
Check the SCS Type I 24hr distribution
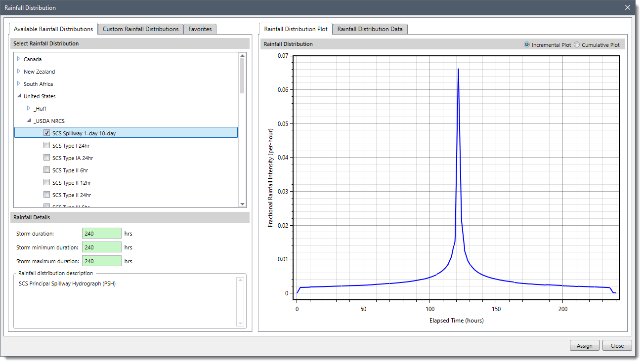click(x=46, y=145)
